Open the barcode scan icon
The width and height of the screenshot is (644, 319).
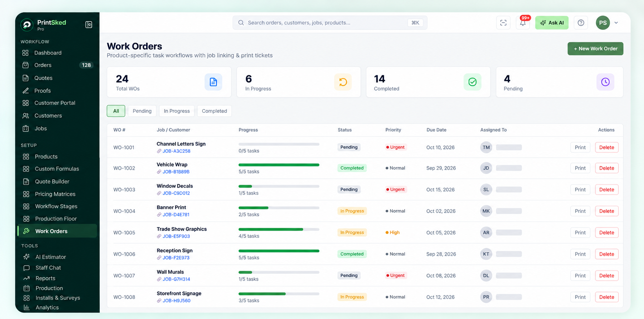pyautogui.click(x=503, y=23)
